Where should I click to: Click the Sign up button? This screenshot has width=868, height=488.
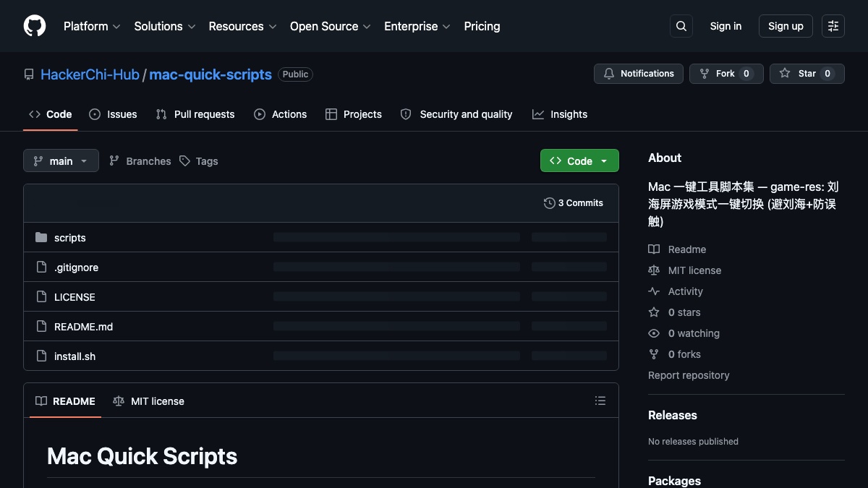pyautogui.click(x=786, y=26)
